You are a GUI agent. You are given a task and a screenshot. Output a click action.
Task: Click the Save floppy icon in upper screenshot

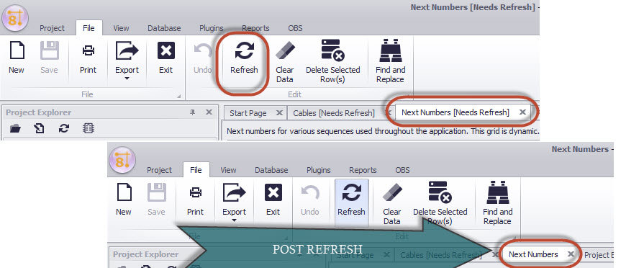pos(49,51)
